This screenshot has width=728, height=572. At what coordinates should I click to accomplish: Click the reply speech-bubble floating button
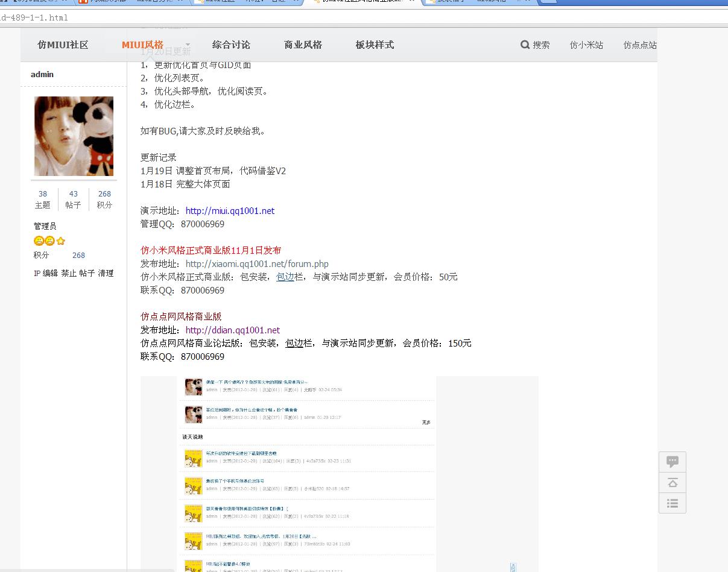tap(673, 462)
